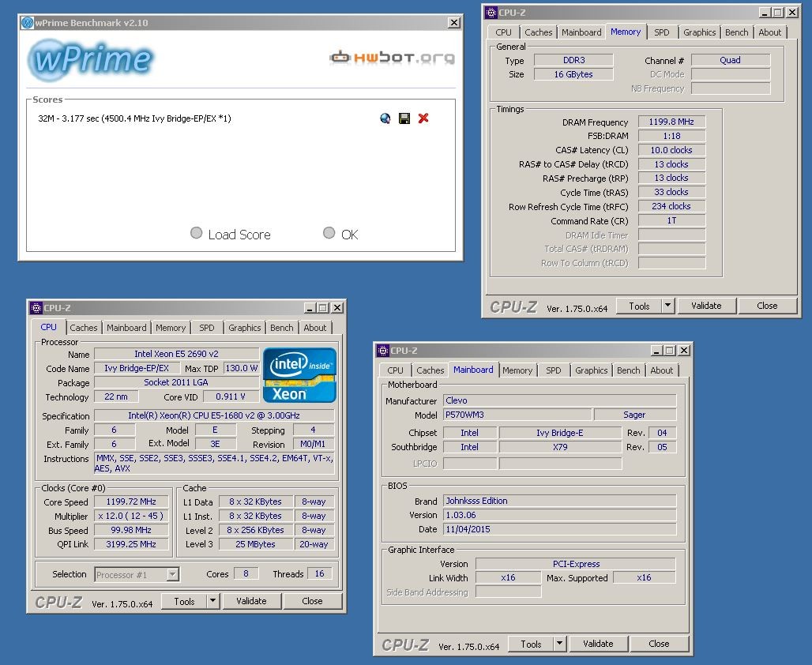This screenshot has height=665, width=812.
Task: Click the QPI Link value 3199.25 MHz
Action: pyautogui.click(x=131, y=544)
